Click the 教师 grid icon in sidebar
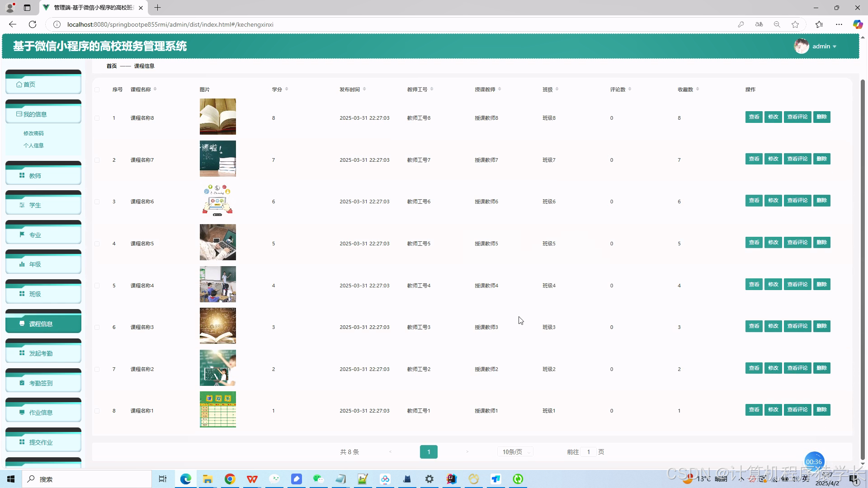 click(x=22, y=175)
